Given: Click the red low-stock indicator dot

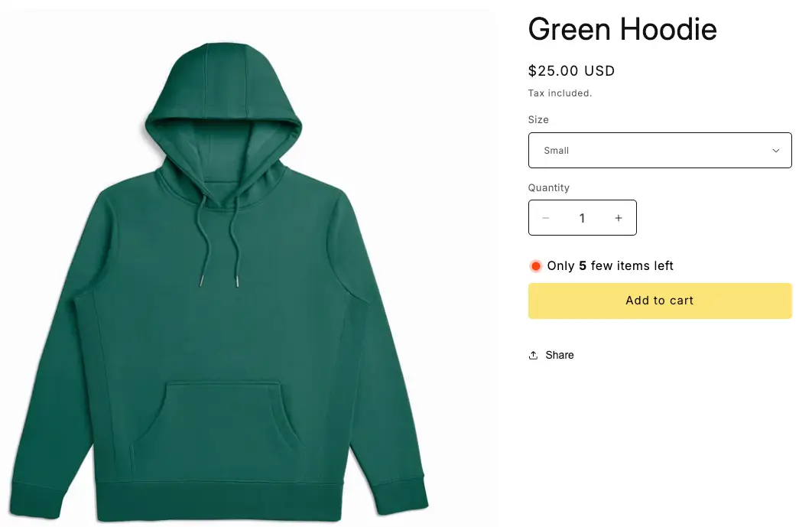Looking at the screenshot, I should click(536, 266).
